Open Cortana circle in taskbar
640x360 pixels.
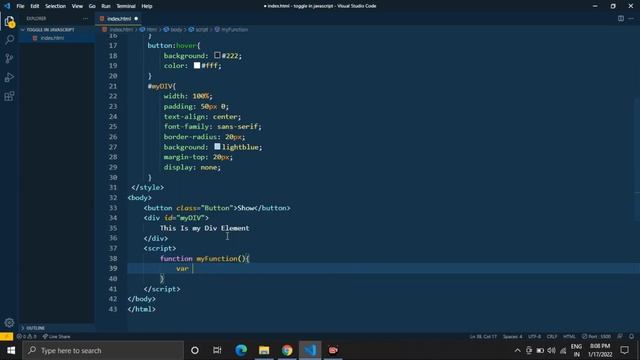(x=195, y=350)
